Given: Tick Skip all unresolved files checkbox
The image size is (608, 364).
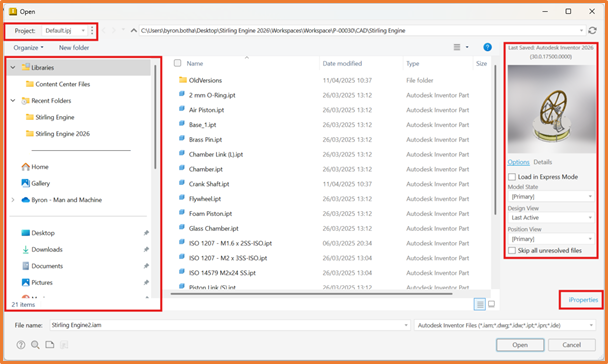Looking at the screenshot, I should pyautogui.click(x=512, y=250).
